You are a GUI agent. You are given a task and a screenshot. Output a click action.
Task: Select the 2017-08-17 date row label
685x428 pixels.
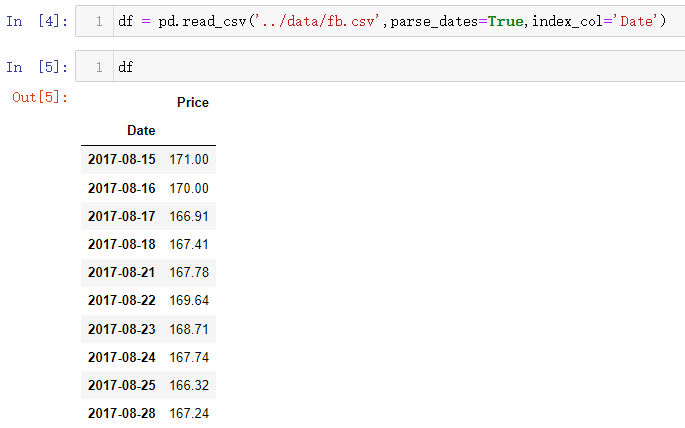[x=121, y=216]
